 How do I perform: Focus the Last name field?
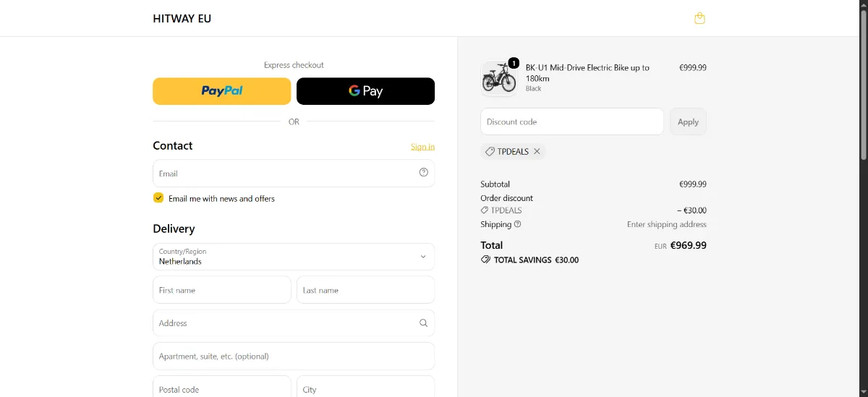[x=365, y=290]
